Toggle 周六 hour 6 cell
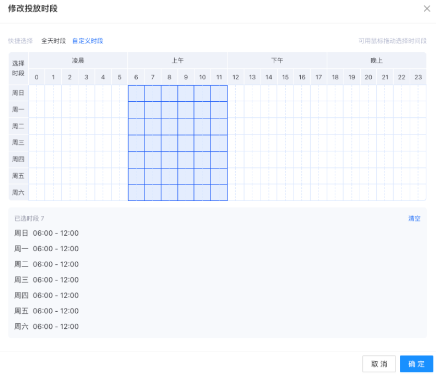This screenshot has height=375, width=436. 136,193
